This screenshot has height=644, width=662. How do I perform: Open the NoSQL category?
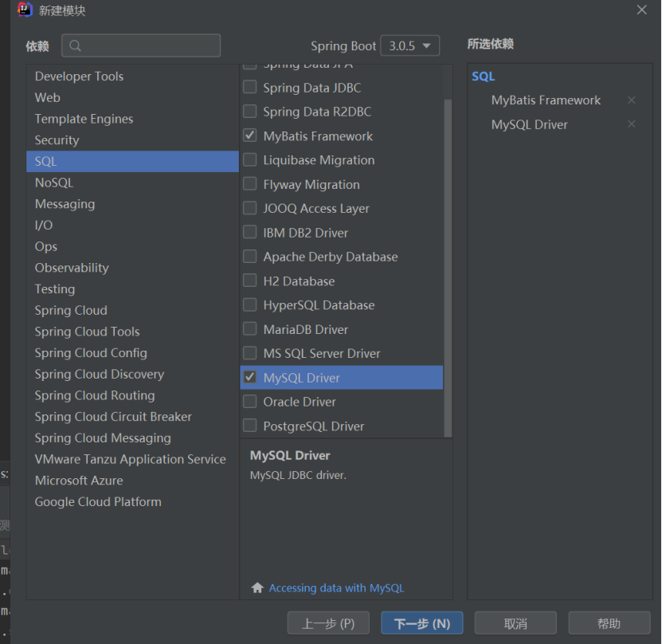click(132, 183)
